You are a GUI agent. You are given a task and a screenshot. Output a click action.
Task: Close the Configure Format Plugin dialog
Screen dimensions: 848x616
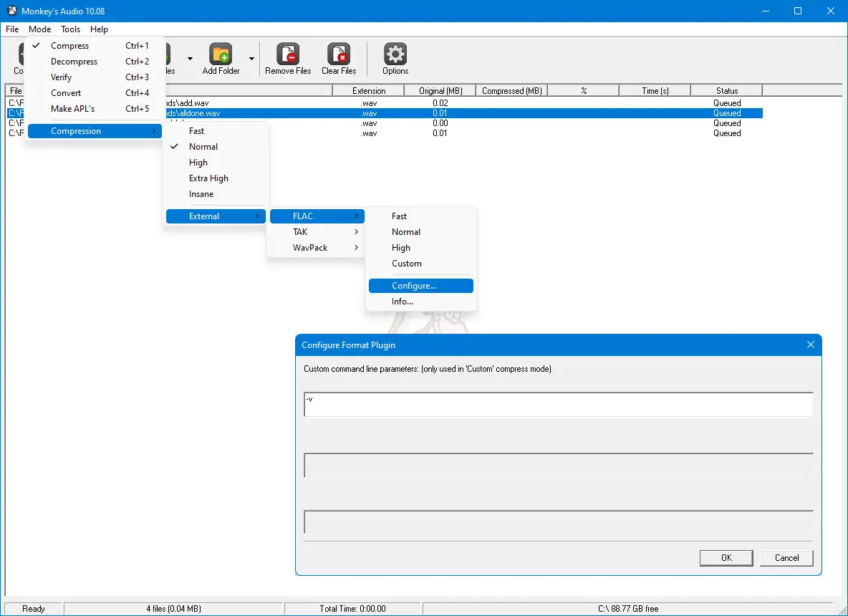pos(810,345)
